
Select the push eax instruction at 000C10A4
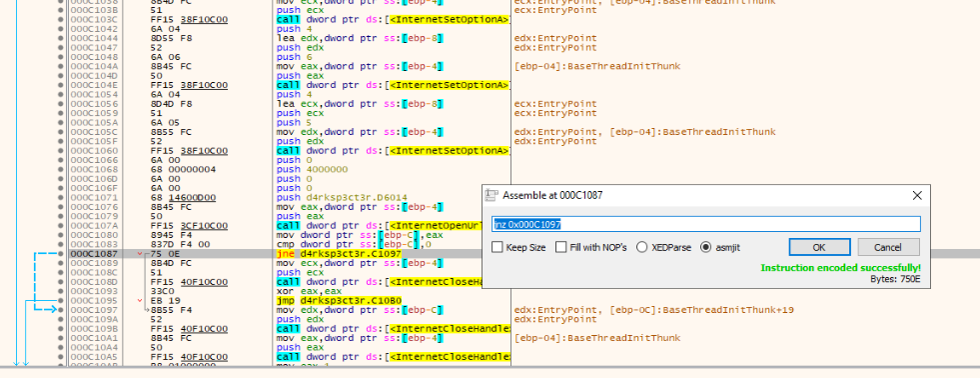coord(300,347)
